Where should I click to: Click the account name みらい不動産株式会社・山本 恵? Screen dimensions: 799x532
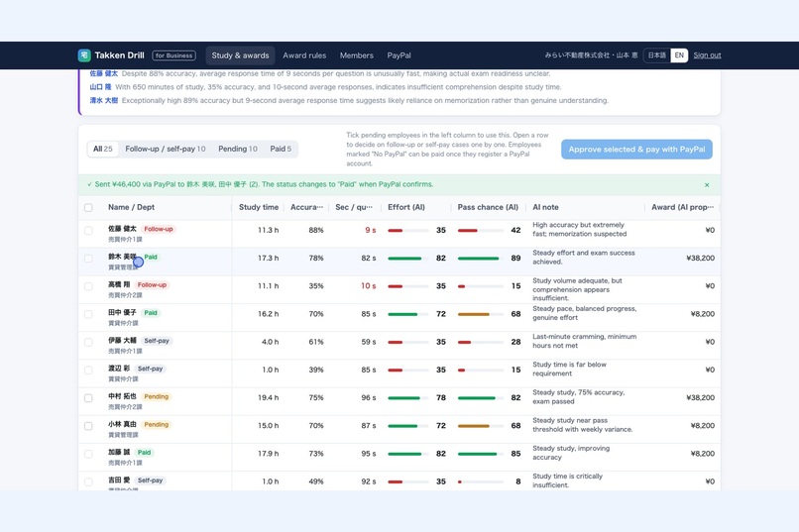tap(591, 54)
